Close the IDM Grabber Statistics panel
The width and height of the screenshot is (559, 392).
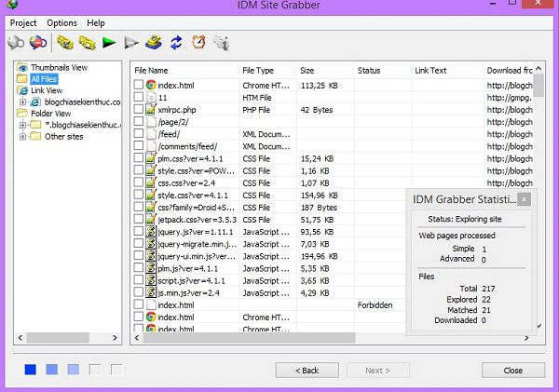524,199
